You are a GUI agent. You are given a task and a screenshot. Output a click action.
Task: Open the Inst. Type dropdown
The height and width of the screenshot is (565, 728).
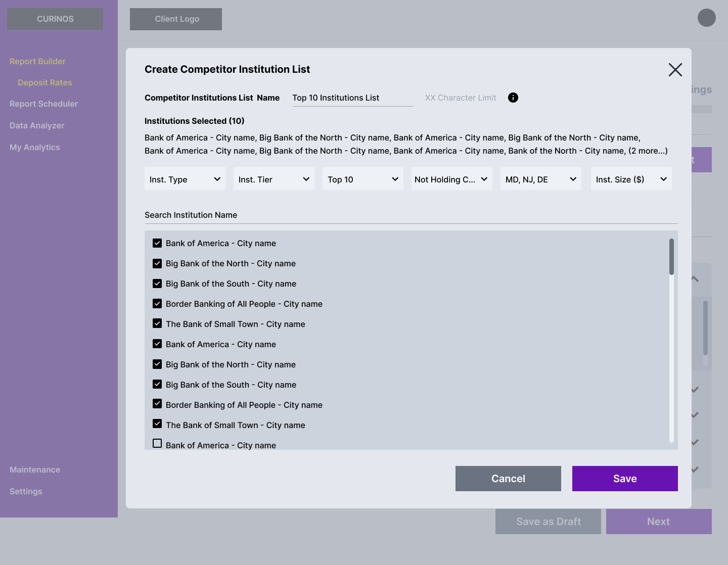[185, 179]
